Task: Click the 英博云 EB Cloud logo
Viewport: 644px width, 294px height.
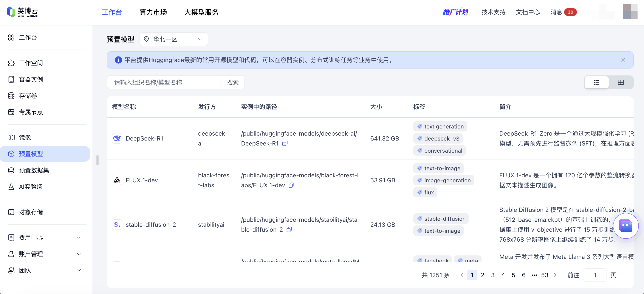Action: point(22,12)
